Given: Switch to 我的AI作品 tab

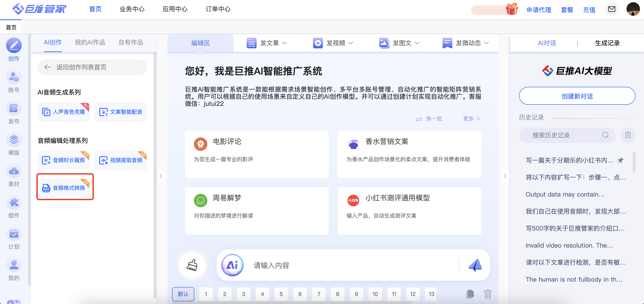Looking at the screenshot, I should (x=90, y=43).
